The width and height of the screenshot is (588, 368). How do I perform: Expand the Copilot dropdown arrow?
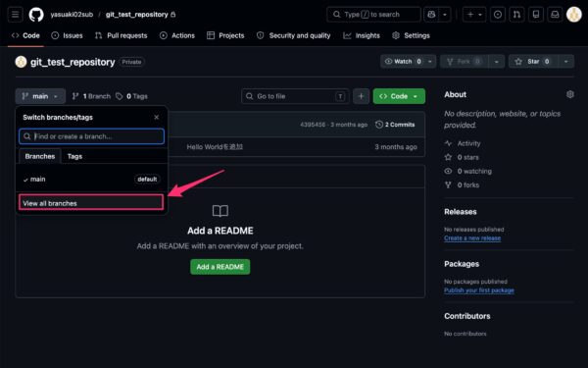click(445, 15)
